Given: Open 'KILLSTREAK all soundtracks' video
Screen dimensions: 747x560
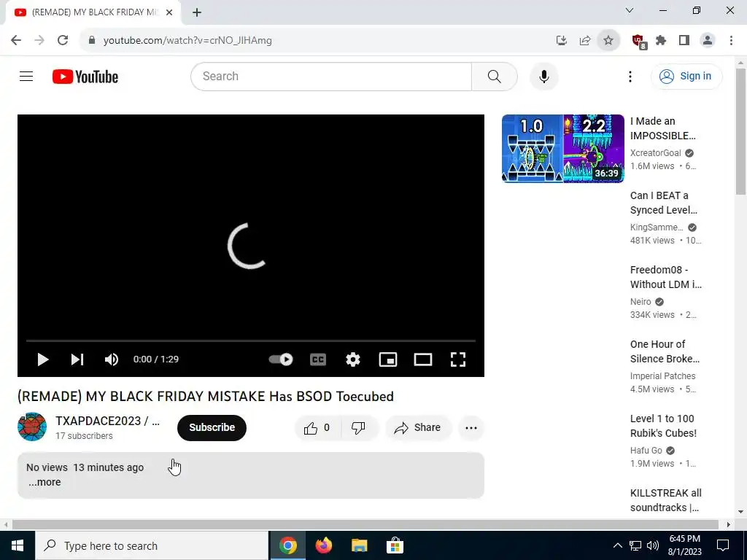Looking at the screenshot, I should pos(665,500).
